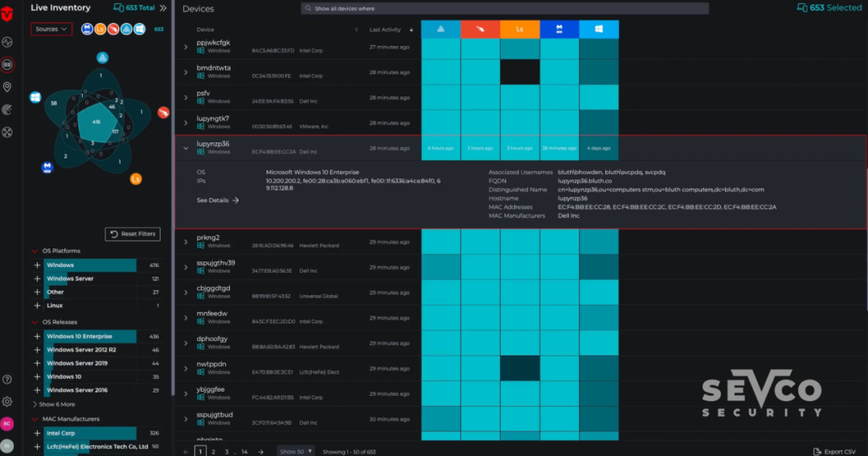The height and width of the screenshot is (456, 868).
Task: Expand psfv device row
Action: [x=186, y=97]
